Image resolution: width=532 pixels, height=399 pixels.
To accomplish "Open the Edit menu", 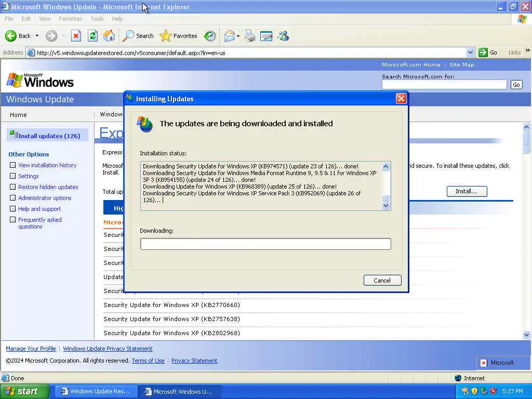I will (x=26, y=19).
